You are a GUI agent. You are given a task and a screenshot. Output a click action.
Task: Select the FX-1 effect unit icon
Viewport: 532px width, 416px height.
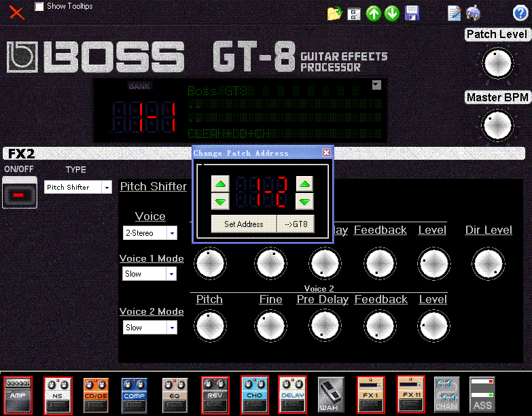click(371, 395)
